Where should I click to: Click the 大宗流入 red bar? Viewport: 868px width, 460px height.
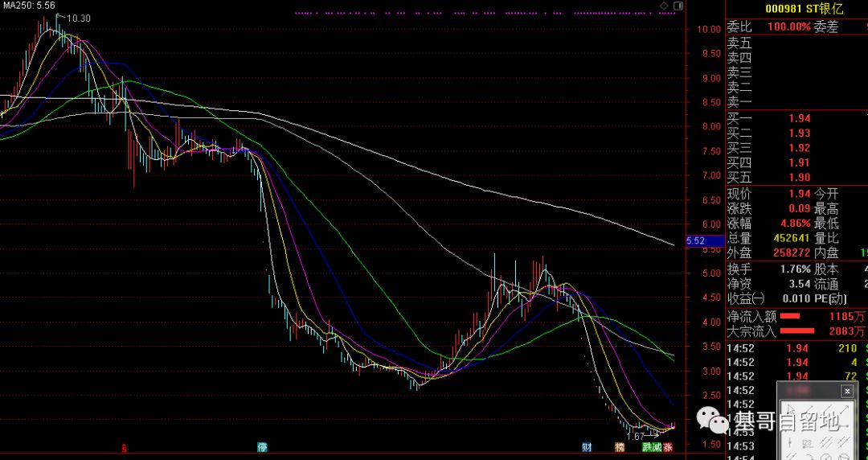(x=797, y=331)
